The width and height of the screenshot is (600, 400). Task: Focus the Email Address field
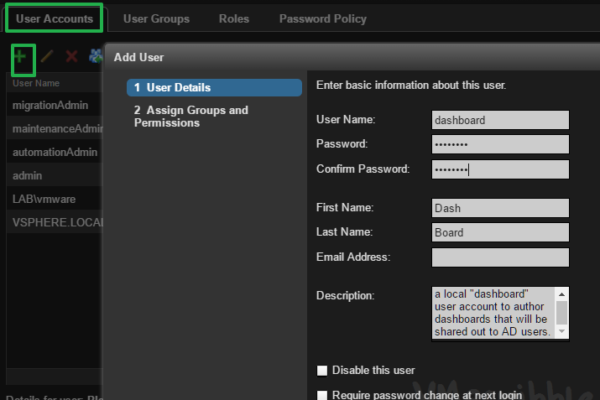point(500,258)
